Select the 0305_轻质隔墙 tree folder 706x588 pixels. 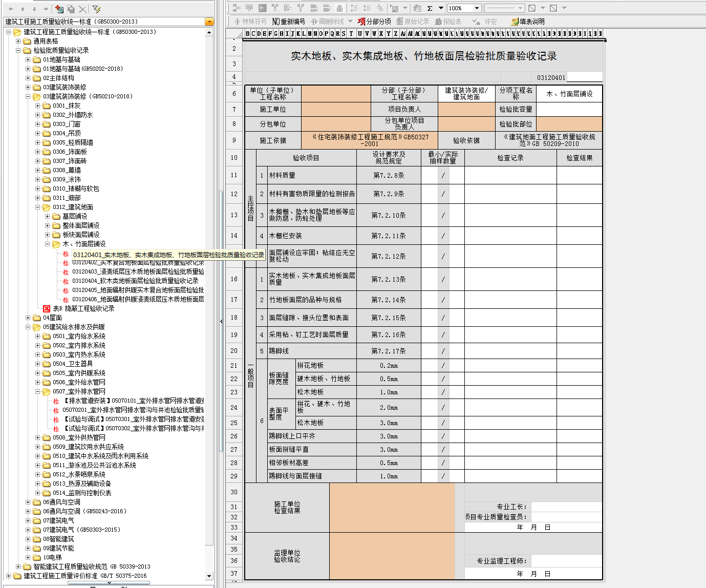coord(73,142)
